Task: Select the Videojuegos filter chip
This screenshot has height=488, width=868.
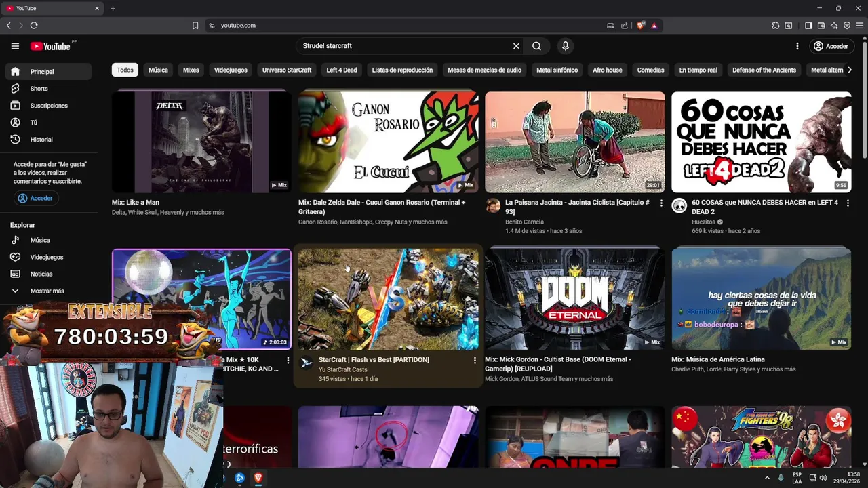Action: [231, 70]
